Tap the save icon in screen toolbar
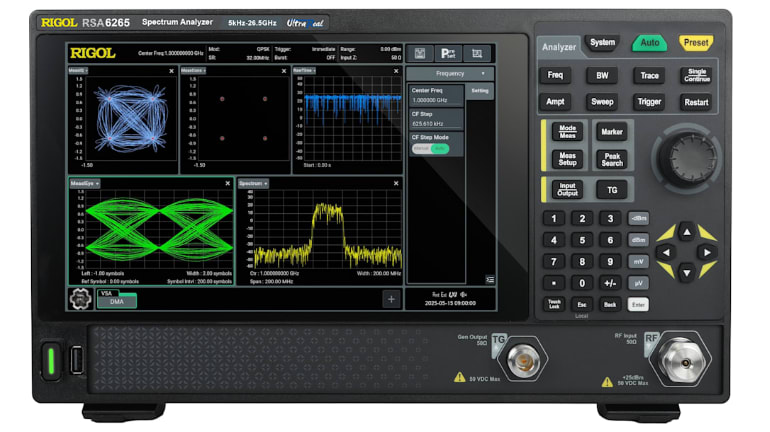 click(x=420, y=54)
